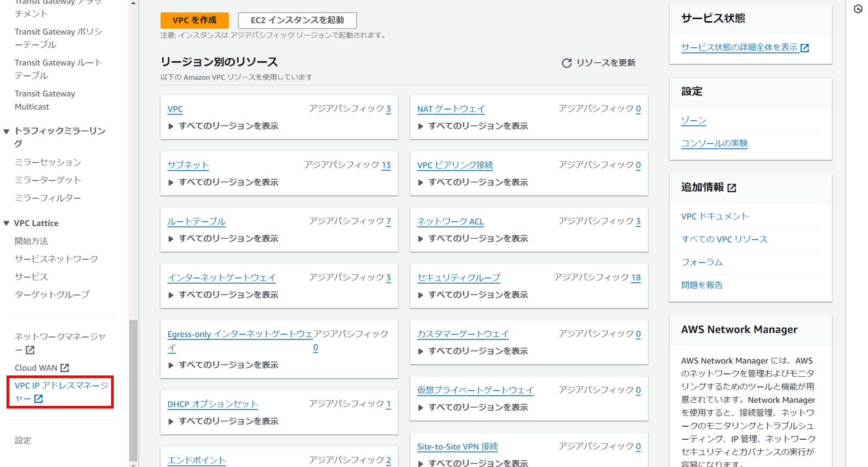Open the ルートテーブル resource link
868x467 pixels.
coord(197,221)
